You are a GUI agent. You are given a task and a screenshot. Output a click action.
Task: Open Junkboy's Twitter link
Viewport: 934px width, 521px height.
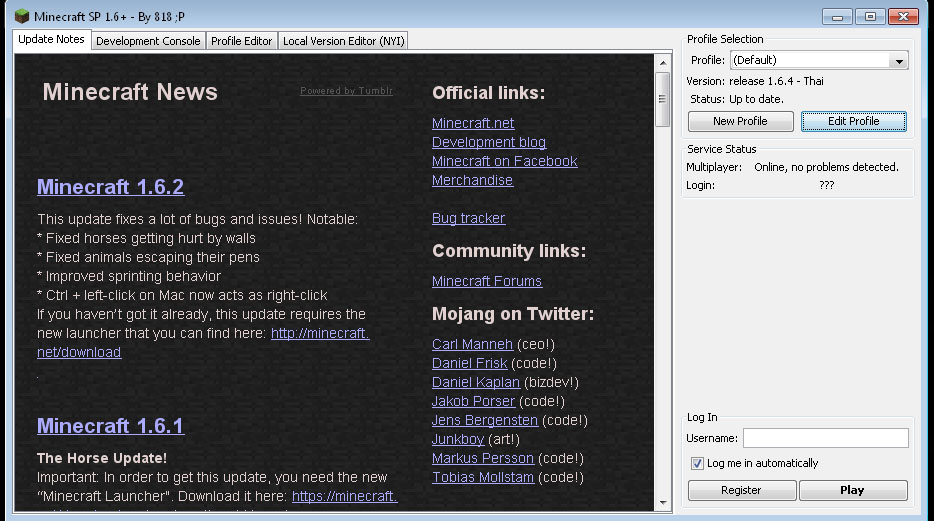(458, 439)
